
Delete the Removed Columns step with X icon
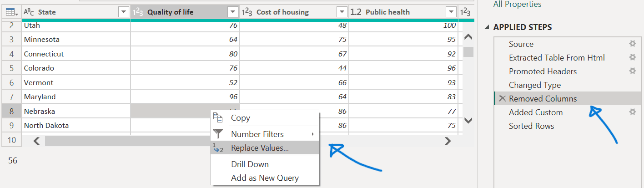pos(502,99)
